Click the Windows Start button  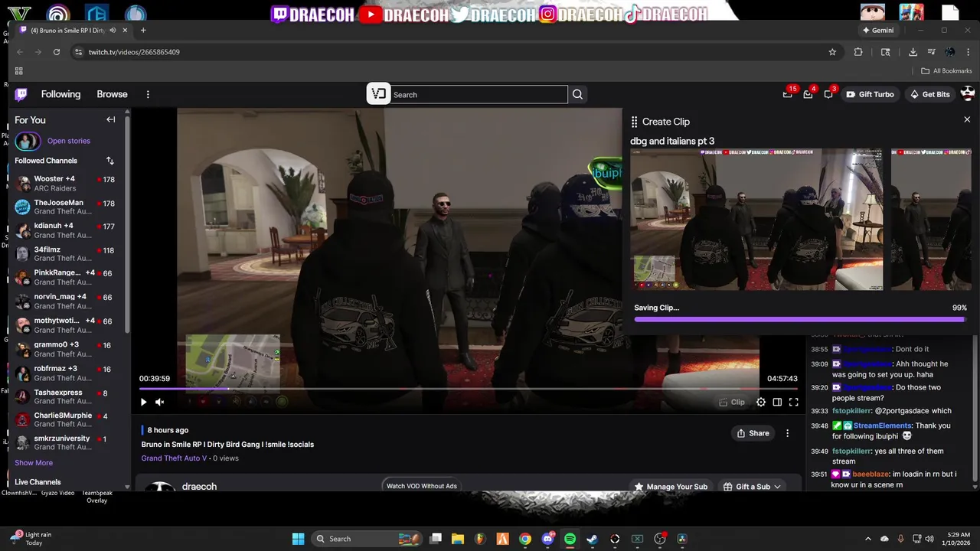click(298, 539)
